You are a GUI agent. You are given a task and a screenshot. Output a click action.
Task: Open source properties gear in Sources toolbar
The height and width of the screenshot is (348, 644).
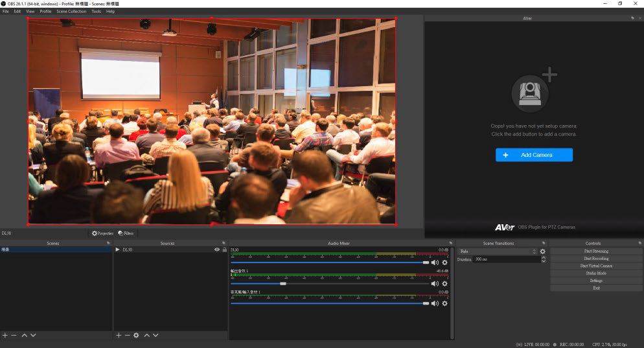pos(136,335)
